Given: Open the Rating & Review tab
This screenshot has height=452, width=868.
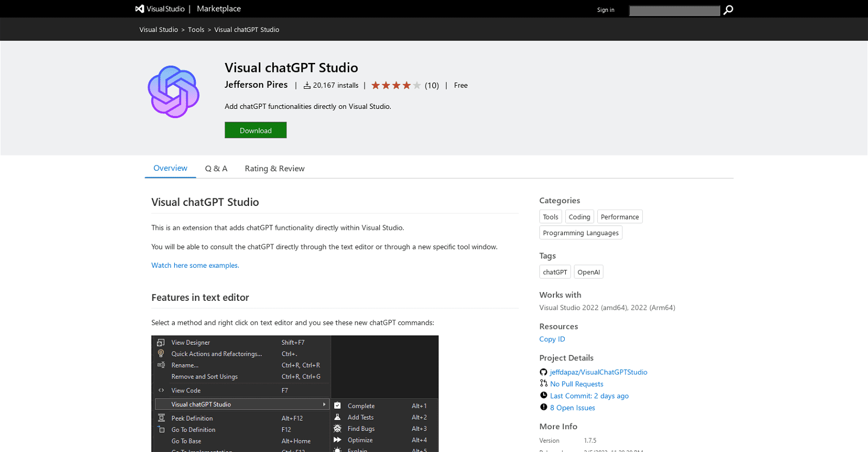Looking at the screenshot, I should (x=275, y=169).
